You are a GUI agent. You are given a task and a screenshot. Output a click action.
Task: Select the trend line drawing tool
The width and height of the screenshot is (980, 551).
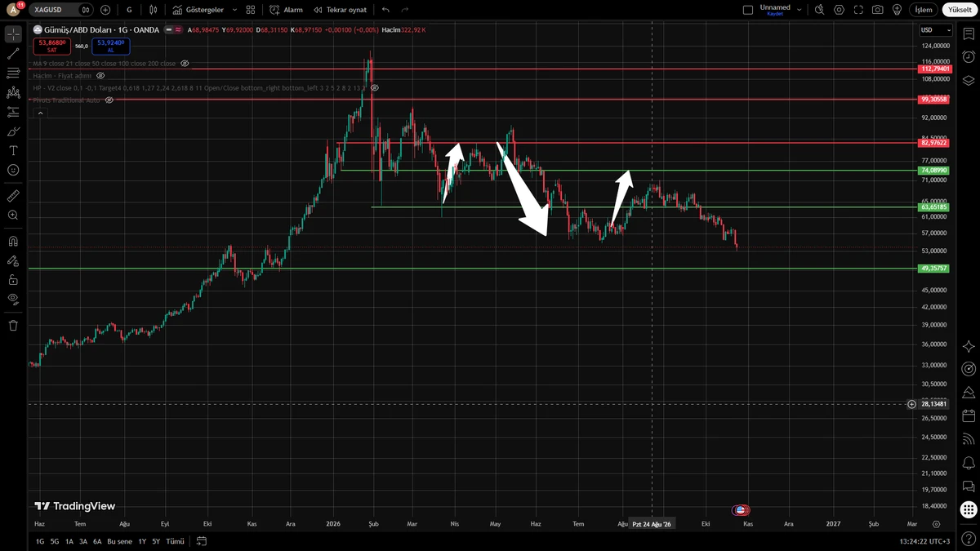coord(13,54)
